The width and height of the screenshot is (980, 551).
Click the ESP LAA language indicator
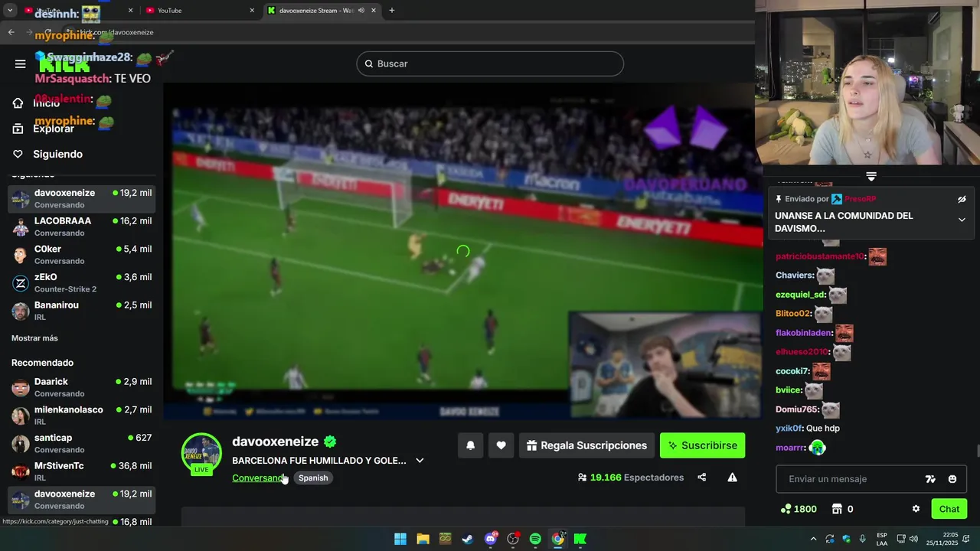[882, 539]
